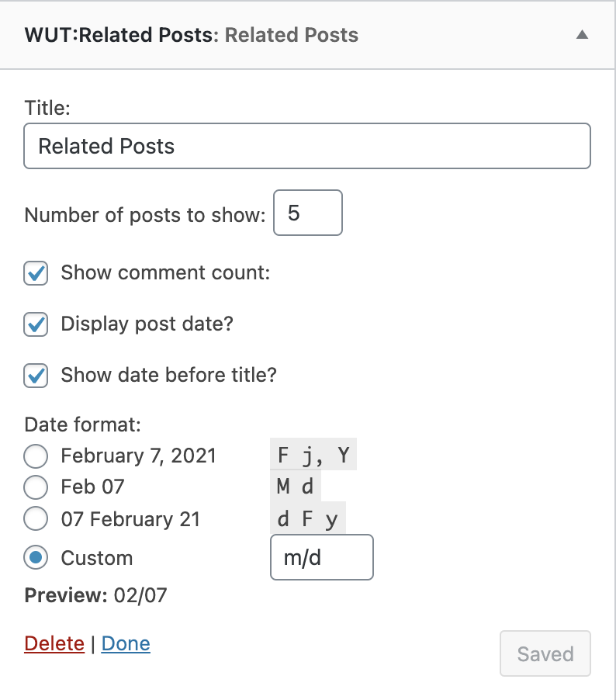Click the Display post date label text
This screenshot has height=700, width=616.
coord(147,324)
